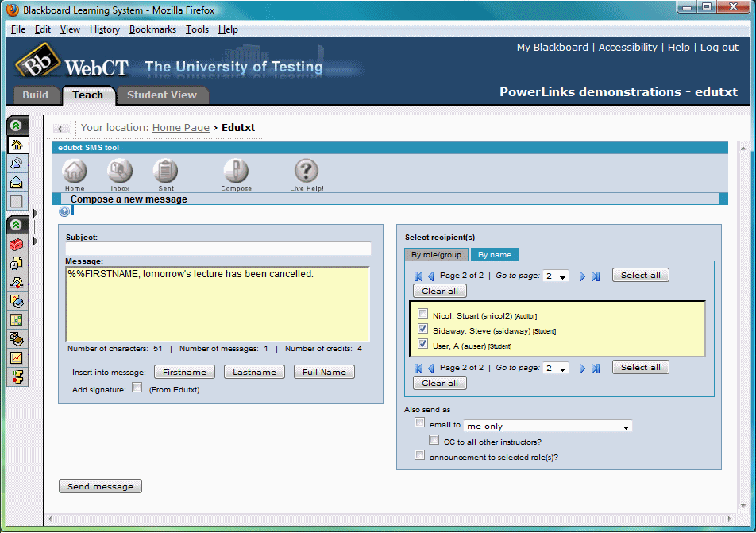This screenshot has width=756, height=533.
Task: Click the Log out link
Action: tap(719, 47)
